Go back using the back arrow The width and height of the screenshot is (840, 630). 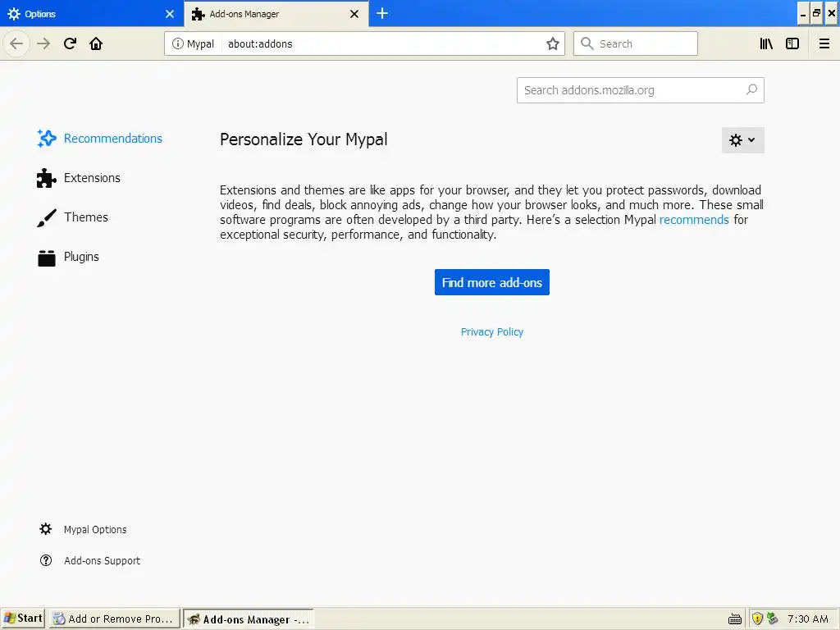16,43
